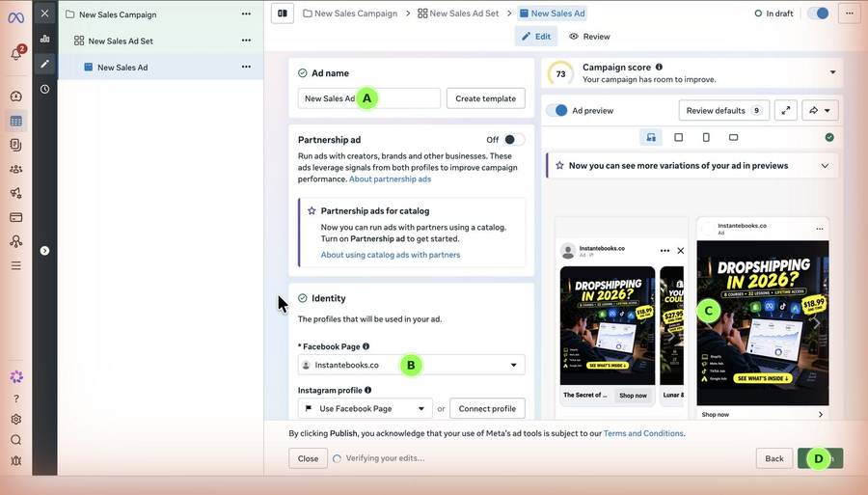Expand the more ad variations notice
The height and width of the screenshot is (495, 868).
click(825, 166)
